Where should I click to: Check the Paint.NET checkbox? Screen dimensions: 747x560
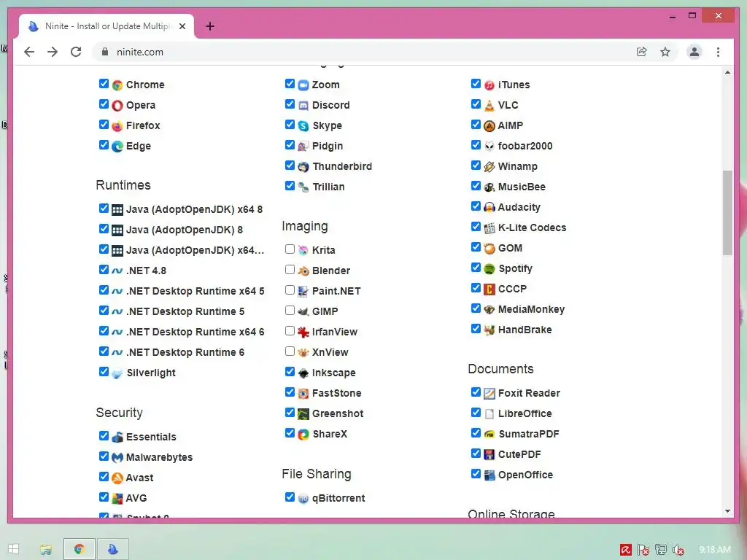click(x=290, y=290)
